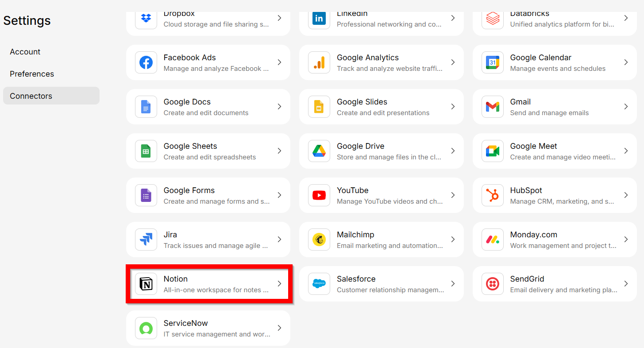Image resolution: width=644 pixels, height=348 pixels.
Task: Expand the Jira connector chevron
Action: pos(279,240)
